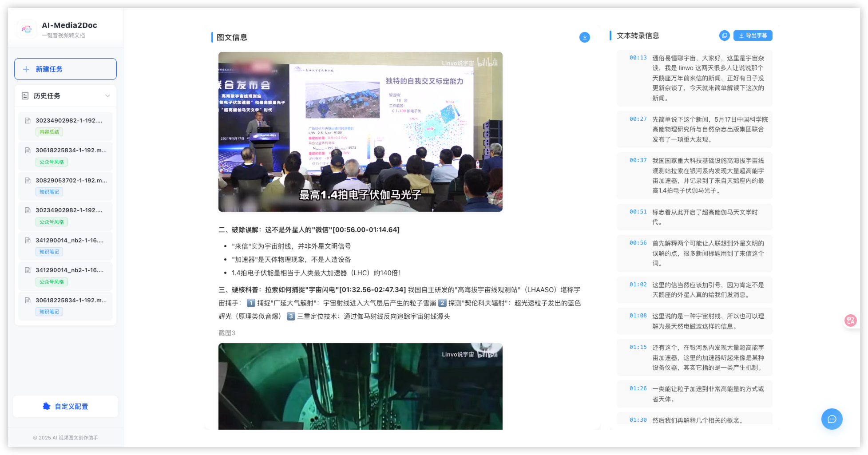This screenshot has height=455, width=868.
Task: Click the AI-Media2Doc logo icon
Action: [x=27, y=29]
